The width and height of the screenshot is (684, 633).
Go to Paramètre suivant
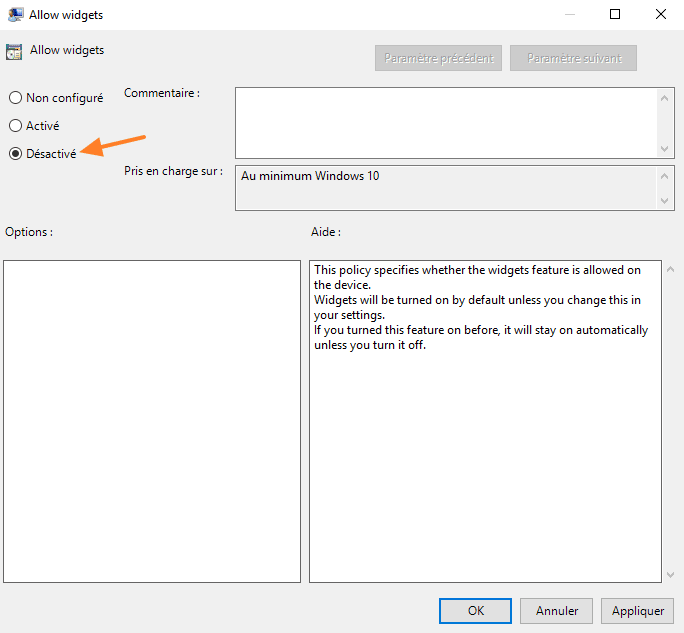coord(573,58)
